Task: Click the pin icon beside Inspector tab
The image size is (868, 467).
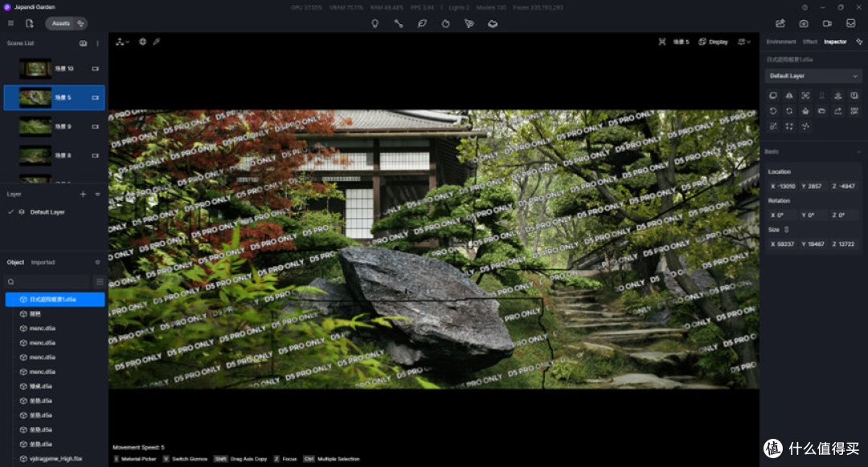Action: pyautogui.click(x=859, y=42)
